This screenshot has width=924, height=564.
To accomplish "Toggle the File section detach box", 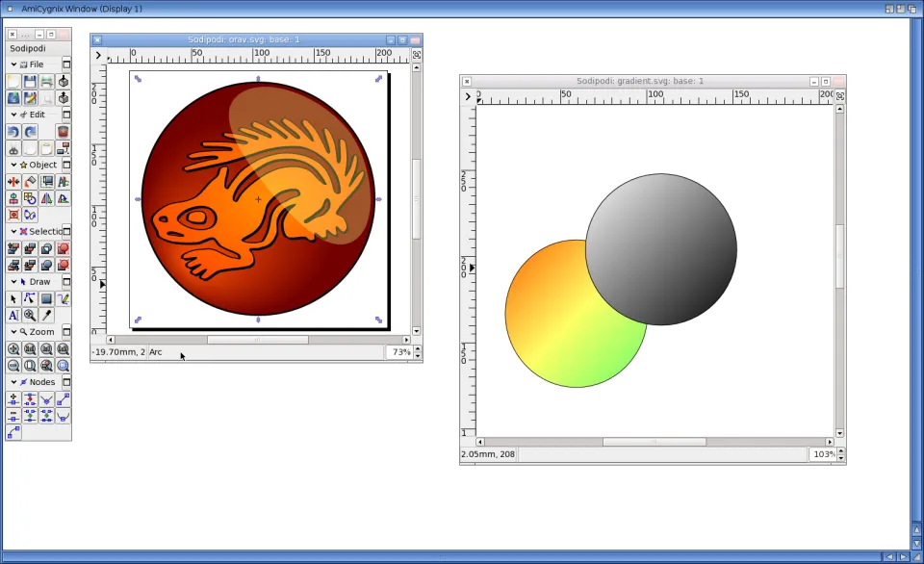I will [x=66, y=64].
